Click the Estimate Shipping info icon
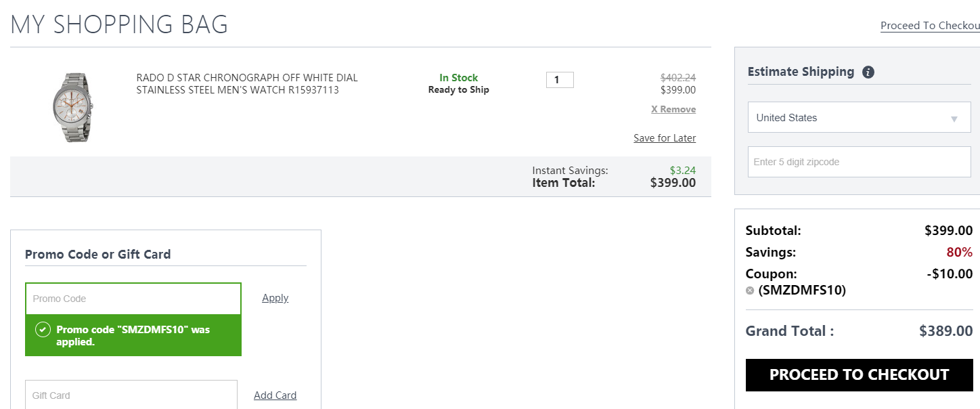980x409 pixels. [x=868, y=72]
